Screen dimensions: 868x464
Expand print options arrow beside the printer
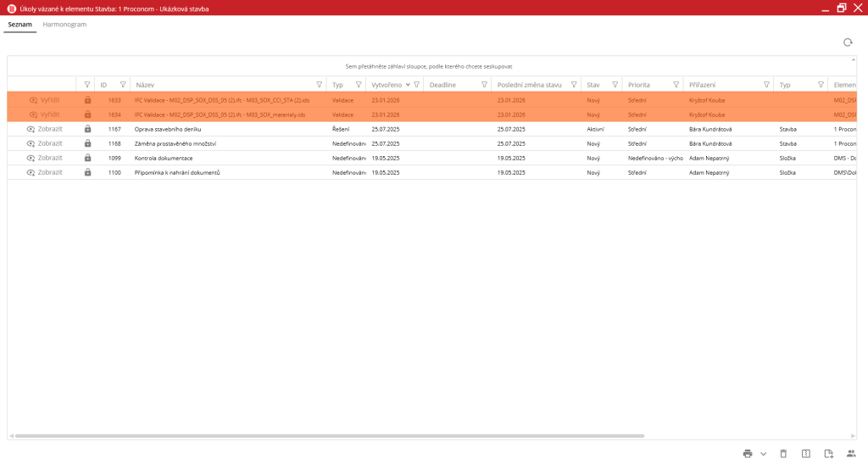tap(763, 454)
